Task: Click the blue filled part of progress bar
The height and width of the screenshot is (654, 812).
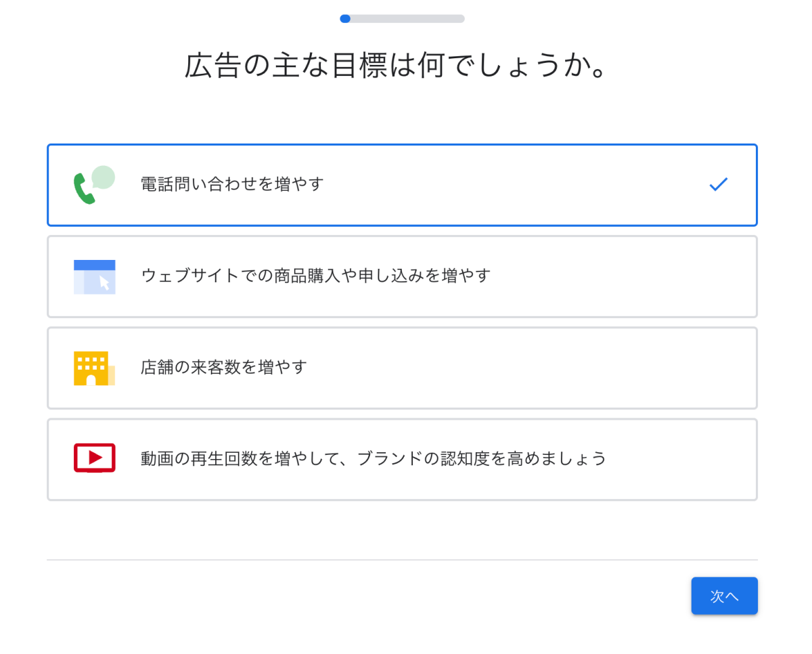Action: click(x=345, y=19)
